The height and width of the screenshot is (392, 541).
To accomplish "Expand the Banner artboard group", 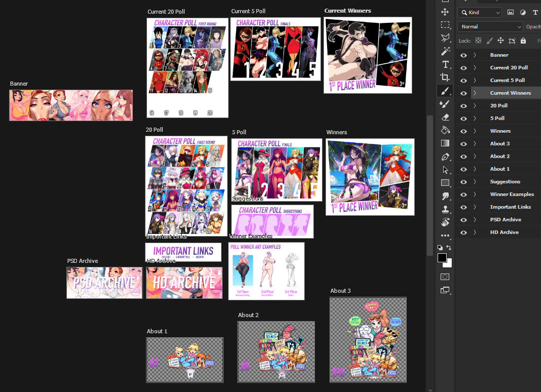I will point(475,55).
